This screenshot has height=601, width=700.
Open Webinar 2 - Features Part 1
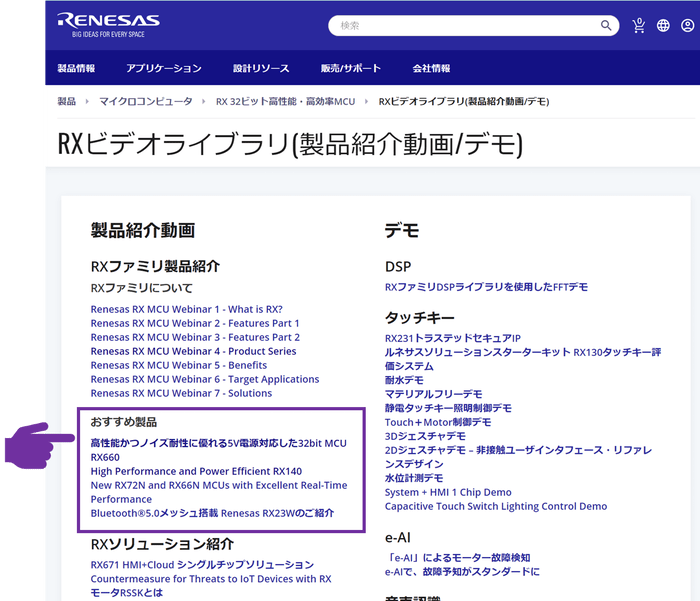click(x=195, y=323)
